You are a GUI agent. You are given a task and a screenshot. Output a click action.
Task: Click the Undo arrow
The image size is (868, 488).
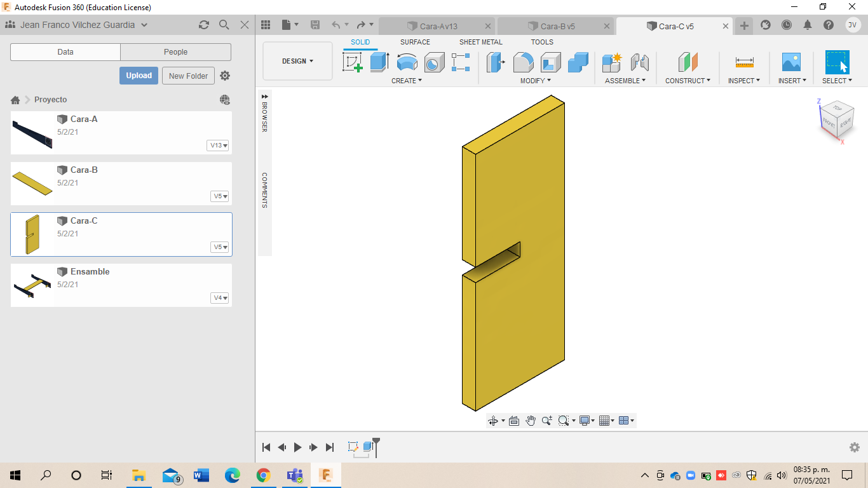pyautogui.click(x=336, y=25)
